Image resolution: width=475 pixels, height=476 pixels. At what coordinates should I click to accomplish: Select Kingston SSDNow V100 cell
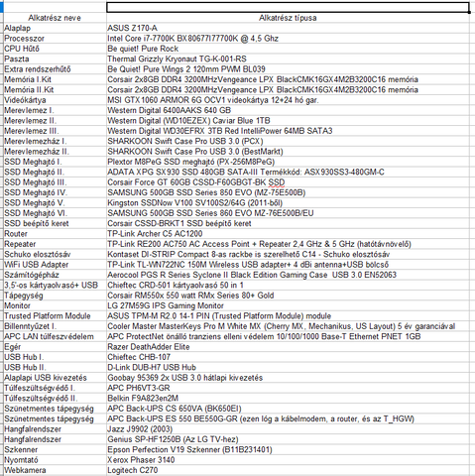(288, 202)
